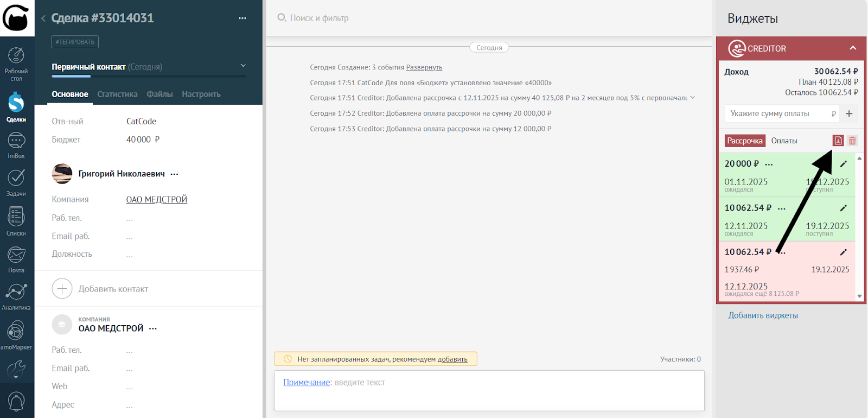The width and height of the screenshot is (868, 418).
Task: Expand the Первичный контакт stage dropdown
Action: [x=243, y=66]
